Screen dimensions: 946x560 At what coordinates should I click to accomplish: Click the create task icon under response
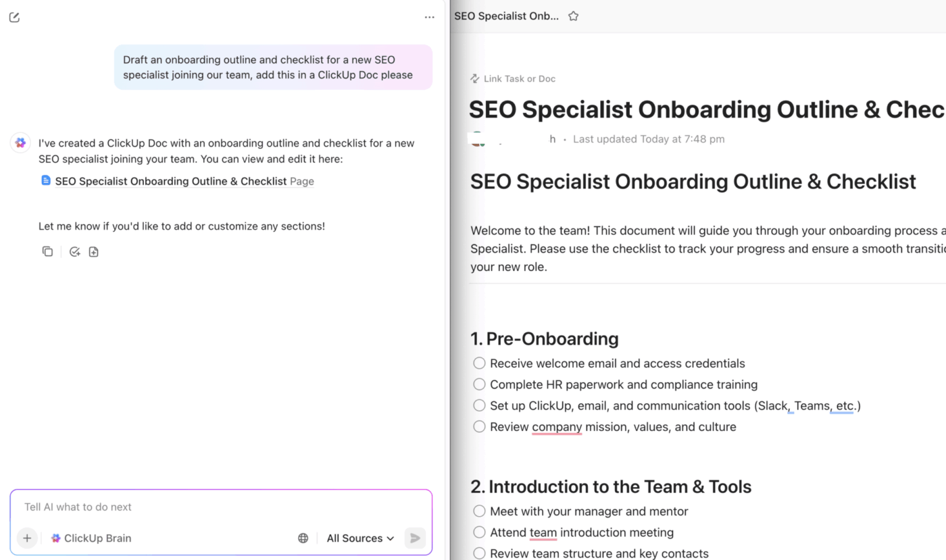click(x=75, y=252)
